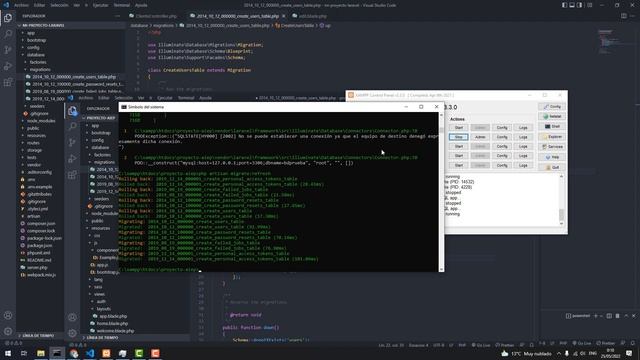Click Start in first XAMPP module row
This screenshot has width=640, height=360.
458,128
